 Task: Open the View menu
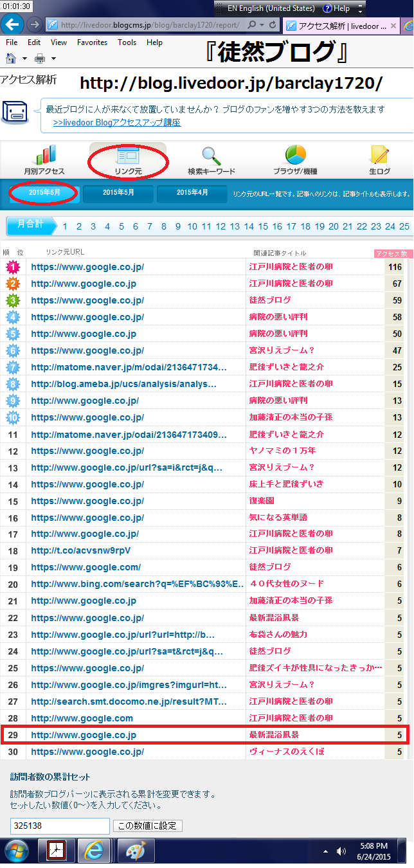point(59,42)
